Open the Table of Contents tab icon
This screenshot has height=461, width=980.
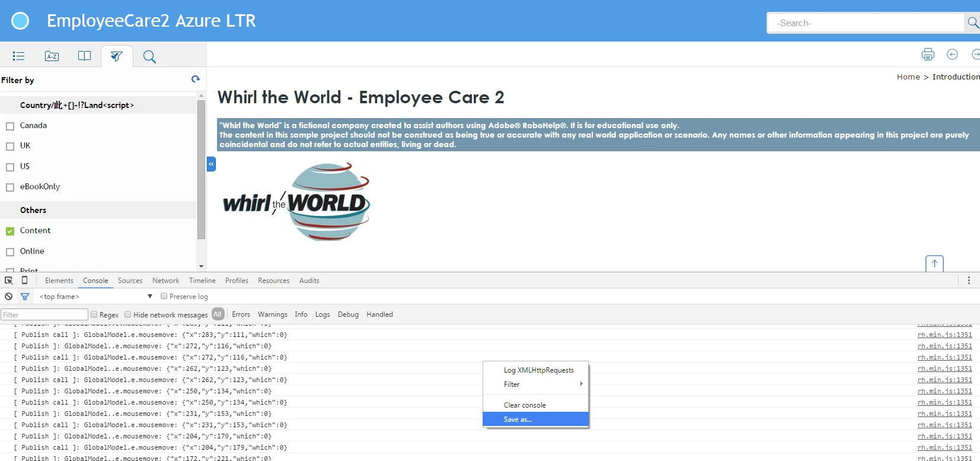(x=18, y=56)
